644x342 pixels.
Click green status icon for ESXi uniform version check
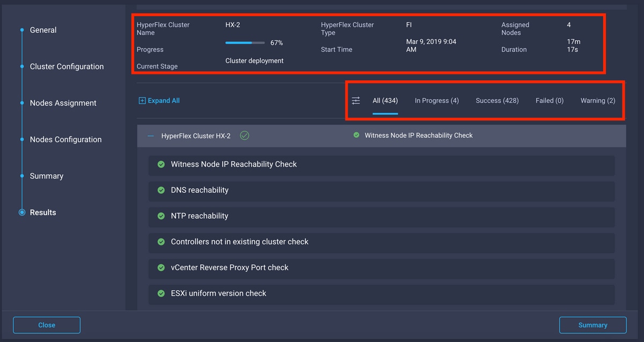point(161,293)
